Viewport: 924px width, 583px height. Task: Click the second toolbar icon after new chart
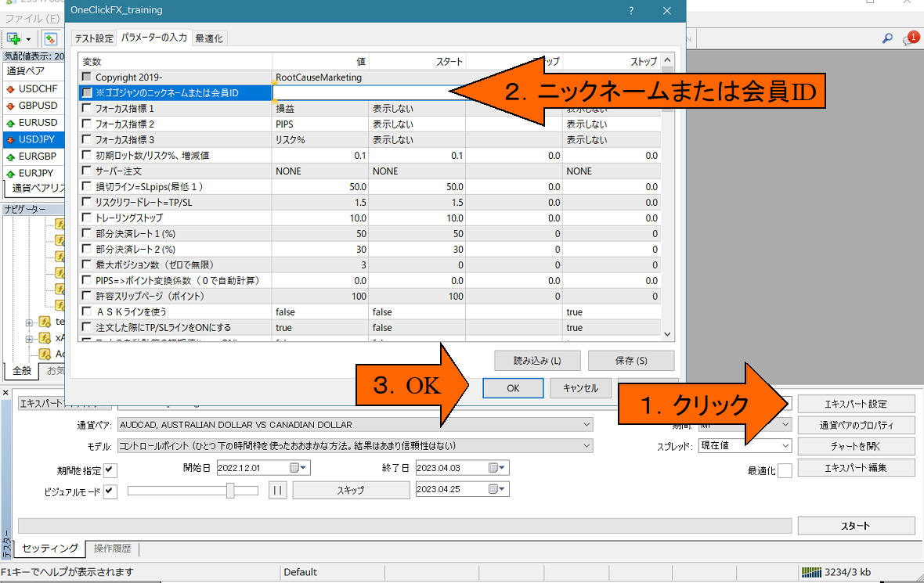click(x=51, y=39)
